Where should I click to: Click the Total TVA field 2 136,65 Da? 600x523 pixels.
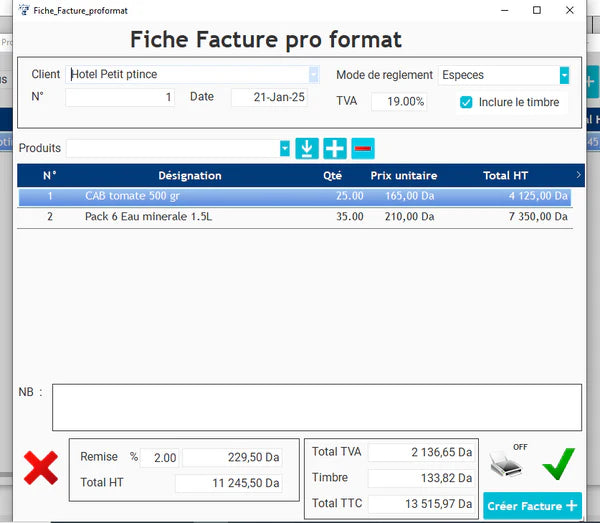coord(422,453)
